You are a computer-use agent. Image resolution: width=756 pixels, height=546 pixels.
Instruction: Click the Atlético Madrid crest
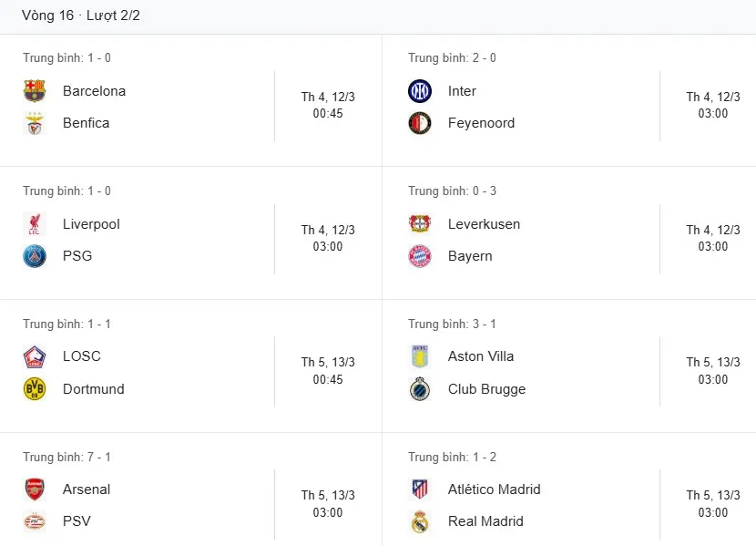(419, 489)
